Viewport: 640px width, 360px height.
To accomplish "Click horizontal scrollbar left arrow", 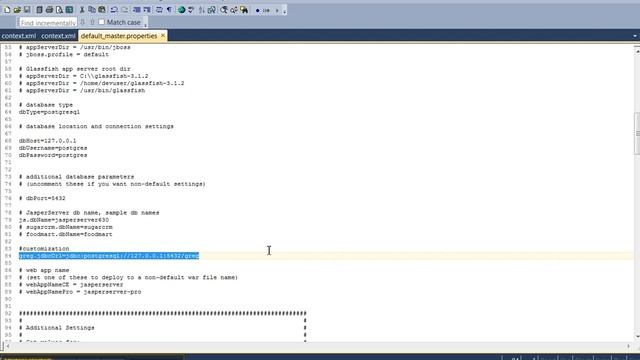I will pos(7,346).
